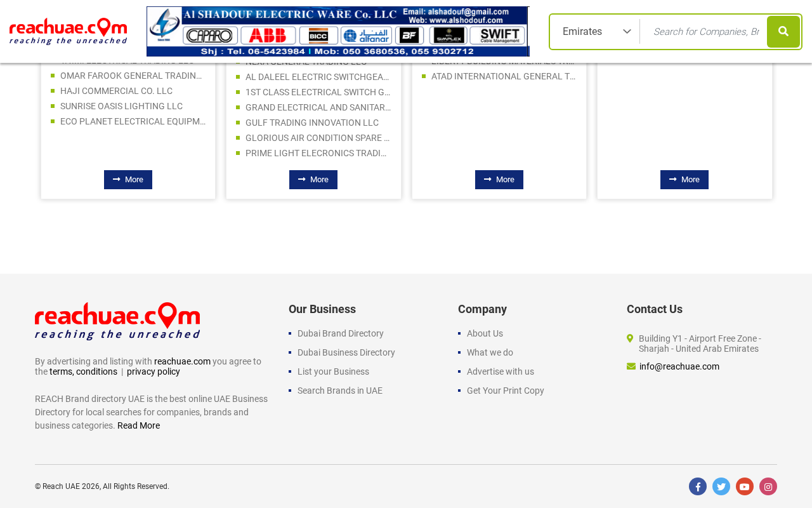The width and height of the screenshot is (812, 508).
Task: Click Read More in footer description
Action: 138,425
